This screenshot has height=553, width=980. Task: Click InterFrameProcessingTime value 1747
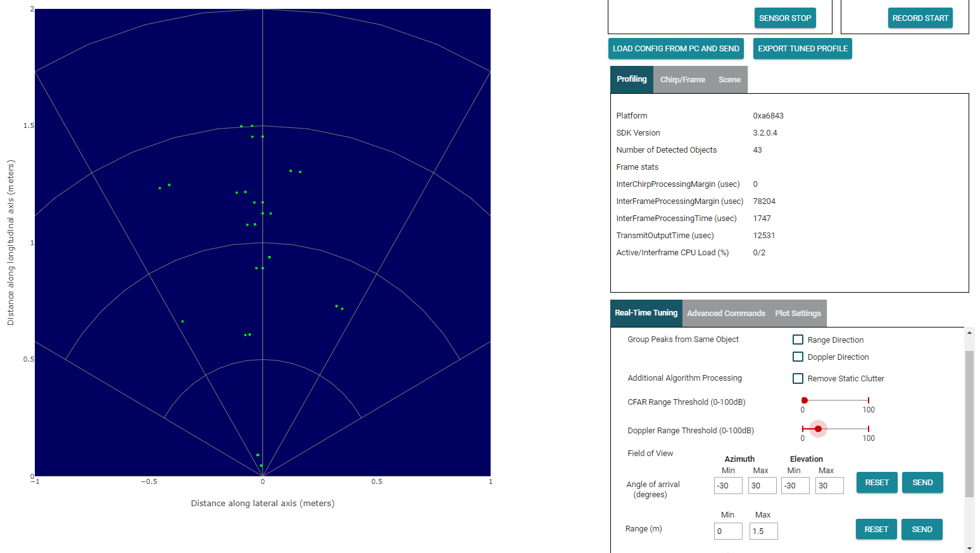point(762,219)
